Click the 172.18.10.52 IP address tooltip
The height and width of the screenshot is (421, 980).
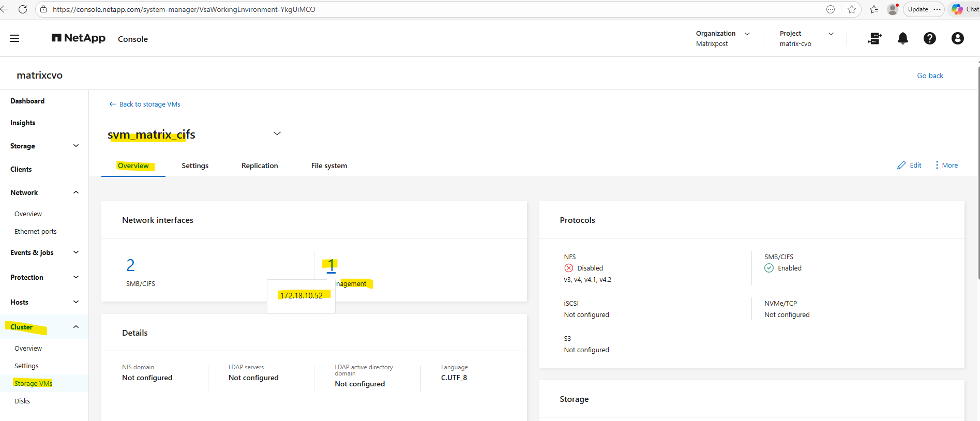pos(301,295)
